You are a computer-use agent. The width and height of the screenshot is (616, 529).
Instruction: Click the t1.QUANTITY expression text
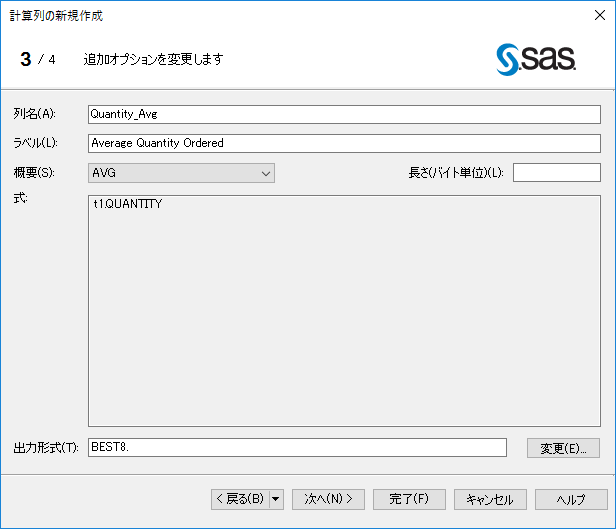click(x=127, y=204)
